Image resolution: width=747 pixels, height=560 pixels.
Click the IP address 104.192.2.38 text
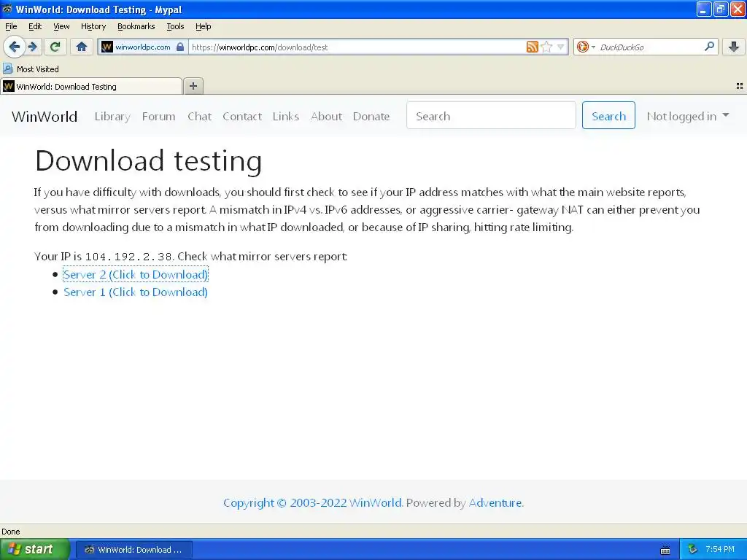[x=128, y=257]
